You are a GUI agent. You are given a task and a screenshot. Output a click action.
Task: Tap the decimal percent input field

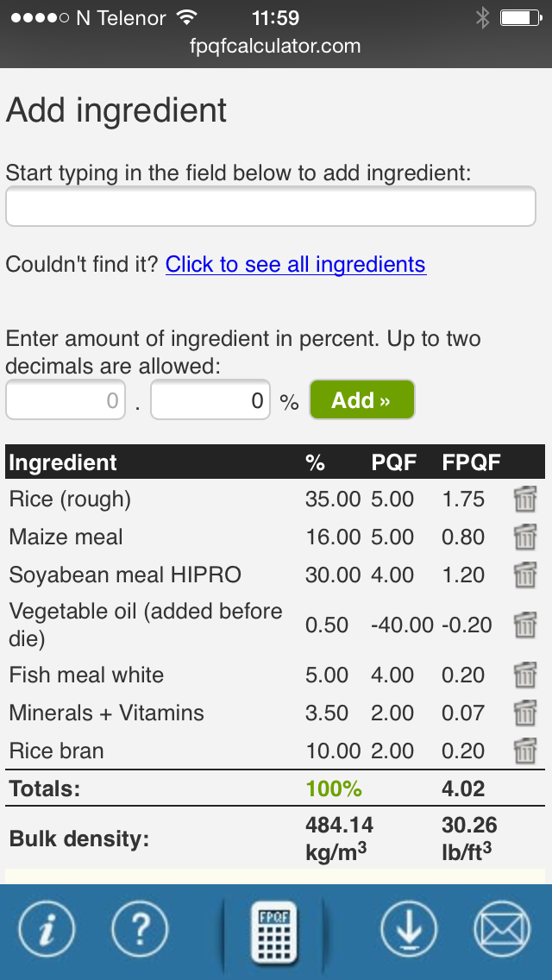click(210, 401)
